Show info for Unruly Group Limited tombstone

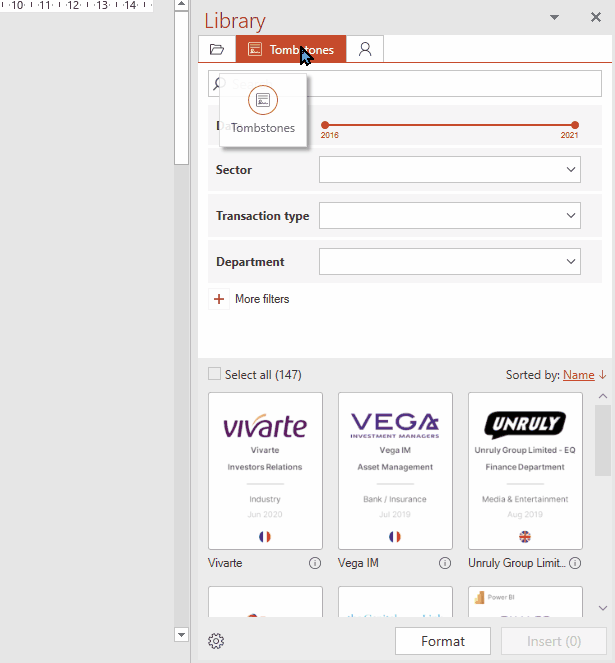click(x=575, y=563)
